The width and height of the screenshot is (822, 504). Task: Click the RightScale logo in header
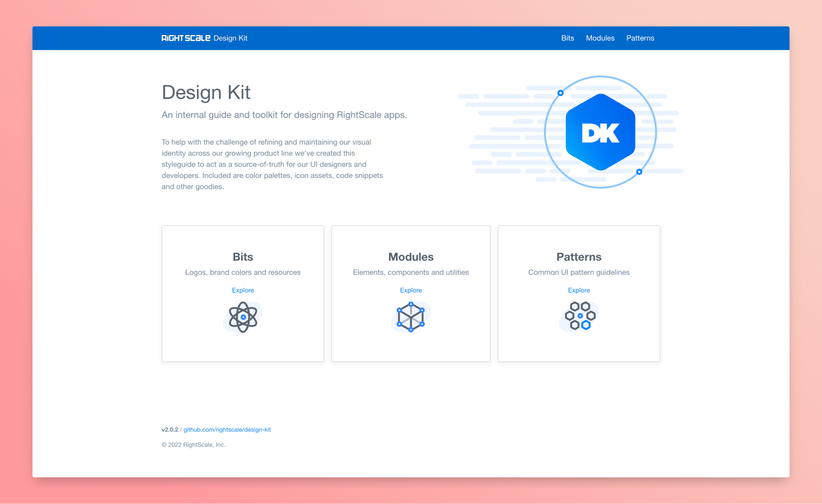pyautogui.click(x=186, y=38)
